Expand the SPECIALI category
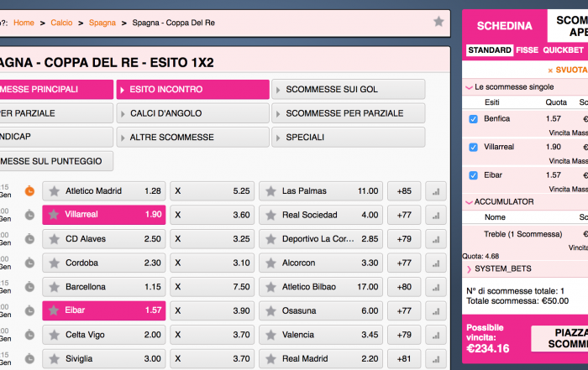Viewport: 588px width, 370px height. click(349, 137)
